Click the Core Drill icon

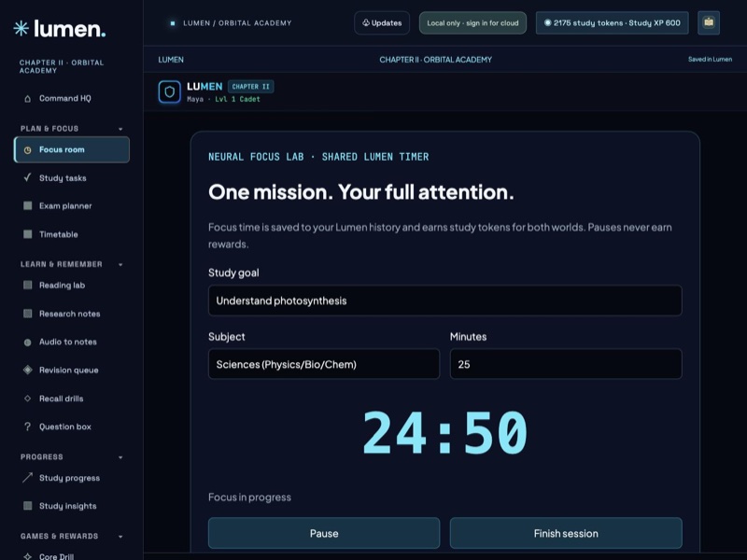pyautogui.click(x=28, y=556)
